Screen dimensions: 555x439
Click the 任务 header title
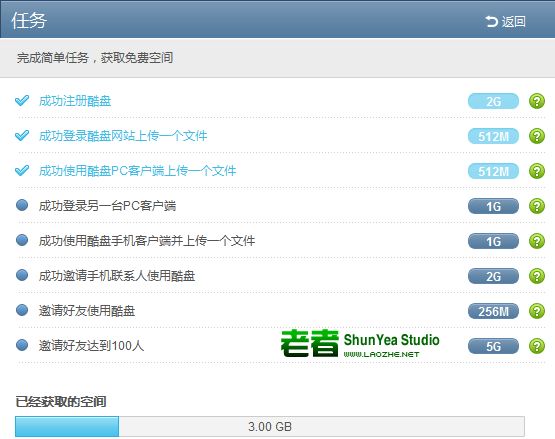click(29, 21)
